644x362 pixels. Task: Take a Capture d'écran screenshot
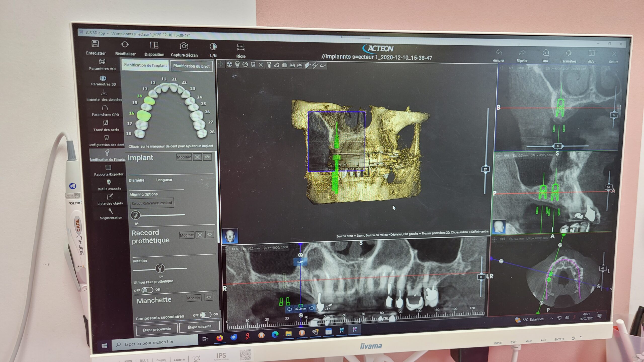tap(184, 46)
